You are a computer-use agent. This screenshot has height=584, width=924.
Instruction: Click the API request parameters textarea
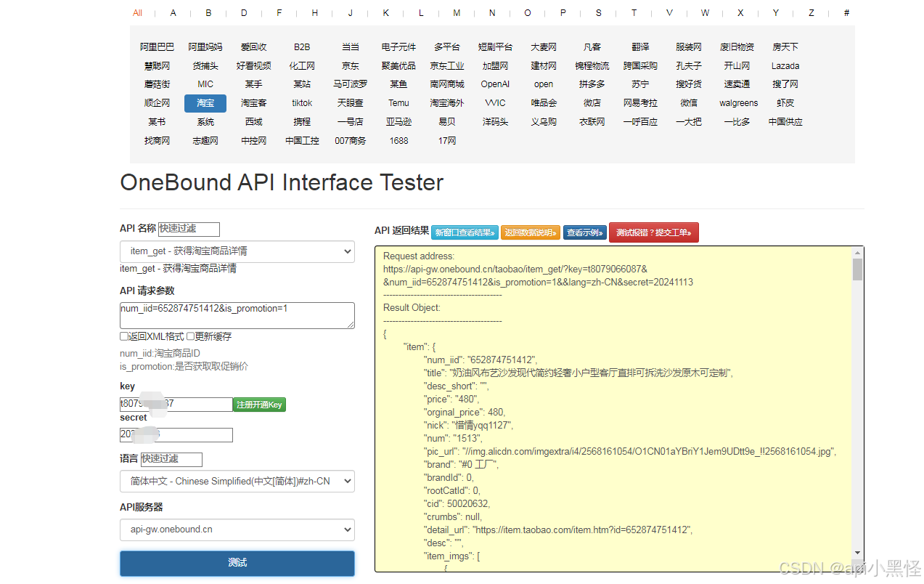pyautogui.click(x=237, y=315)
